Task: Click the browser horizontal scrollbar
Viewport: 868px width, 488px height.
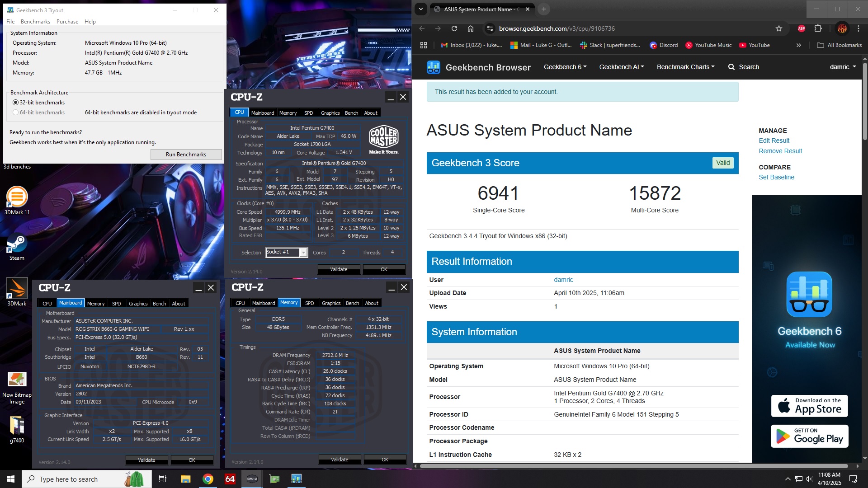Action: tap(633, 466)
